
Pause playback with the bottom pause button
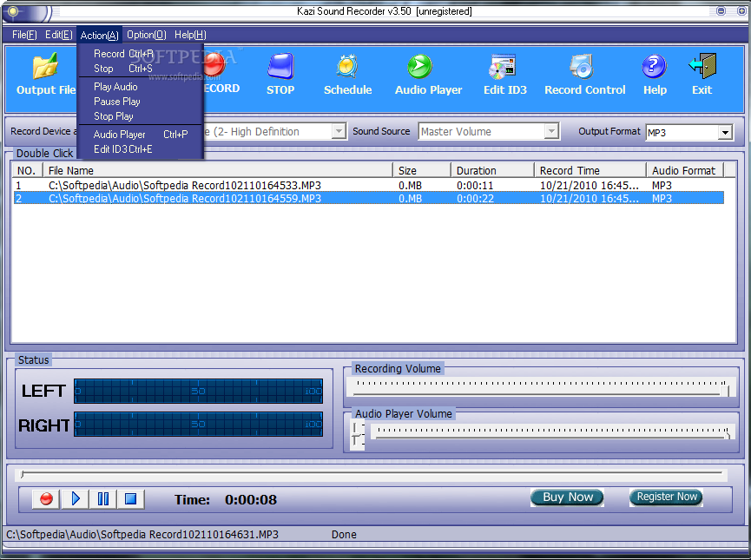102,499
